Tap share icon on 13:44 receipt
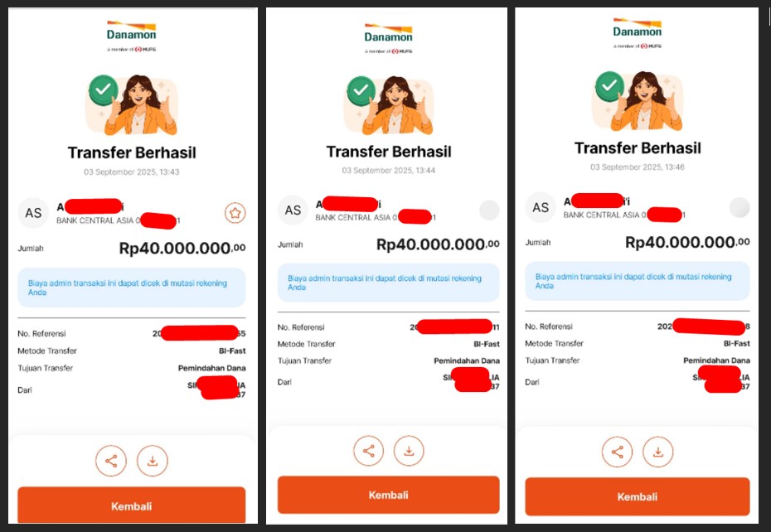The image size is (771, 532). point(368,451)
